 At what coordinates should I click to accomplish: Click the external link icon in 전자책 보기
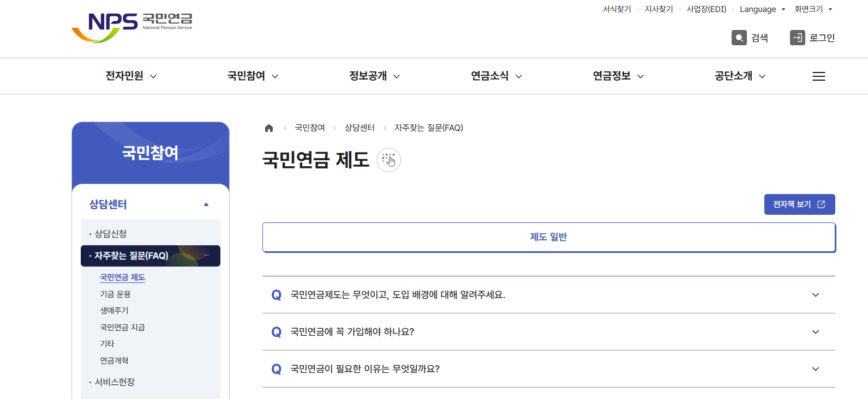tap(821, 204)
